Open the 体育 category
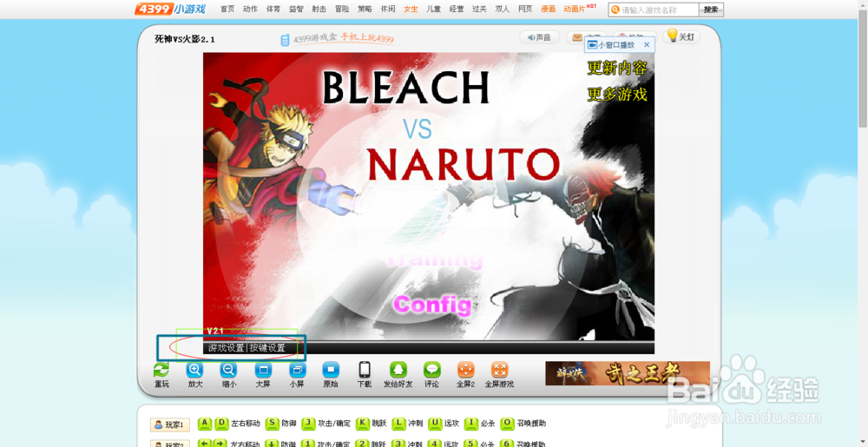 (273, 9)
